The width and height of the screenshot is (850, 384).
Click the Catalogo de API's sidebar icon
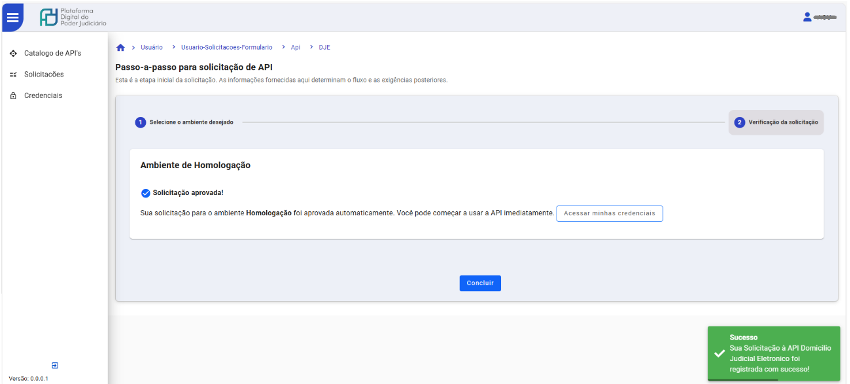[x=14, y=53]
